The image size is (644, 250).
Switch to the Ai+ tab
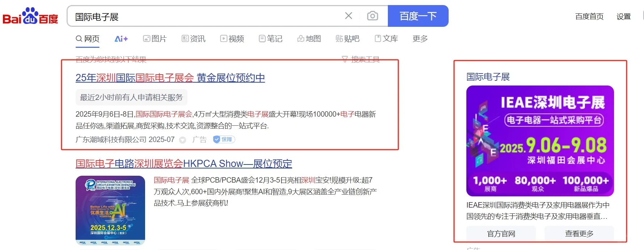point(121,39)
